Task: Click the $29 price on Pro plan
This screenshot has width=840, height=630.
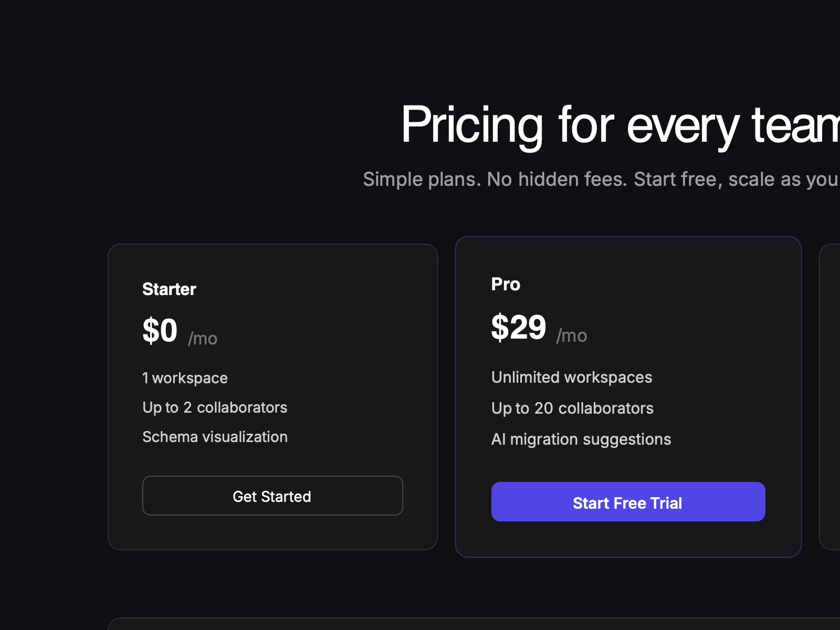Action: (519, 328)
